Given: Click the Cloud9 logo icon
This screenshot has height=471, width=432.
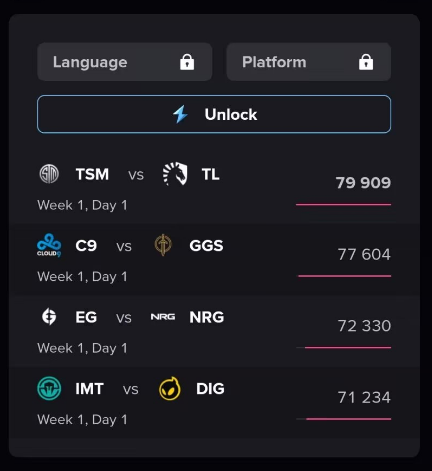Looking at the screenshot, I should coord(49,245).
